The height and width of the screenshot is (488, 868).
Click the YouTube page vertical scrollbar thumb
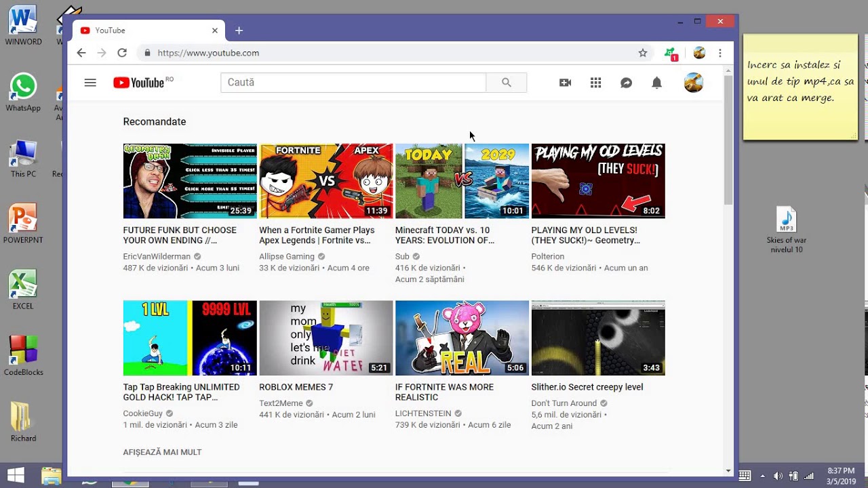tap(728, 139)
